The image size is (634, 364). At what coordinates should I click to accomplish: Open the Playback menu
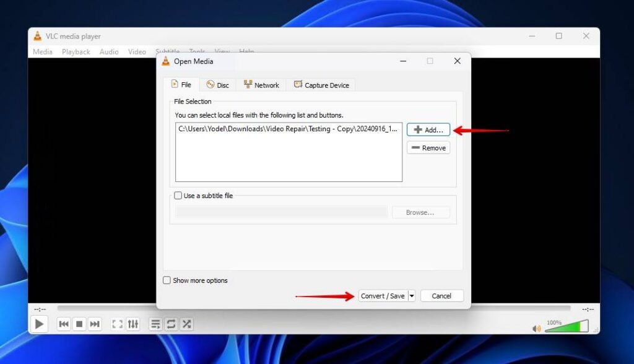(x=76, y=51)
